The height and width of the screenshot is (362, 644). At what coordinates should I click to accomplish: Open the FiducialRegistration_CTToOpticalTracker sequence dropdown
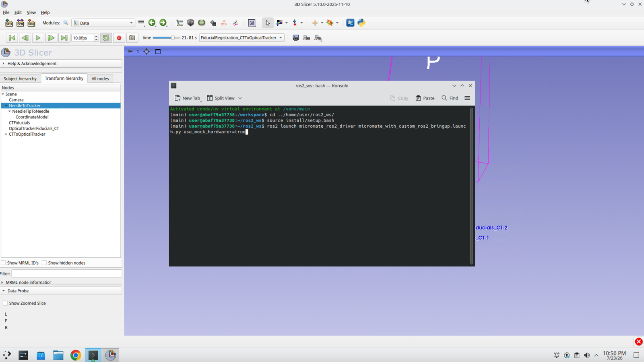242,38
